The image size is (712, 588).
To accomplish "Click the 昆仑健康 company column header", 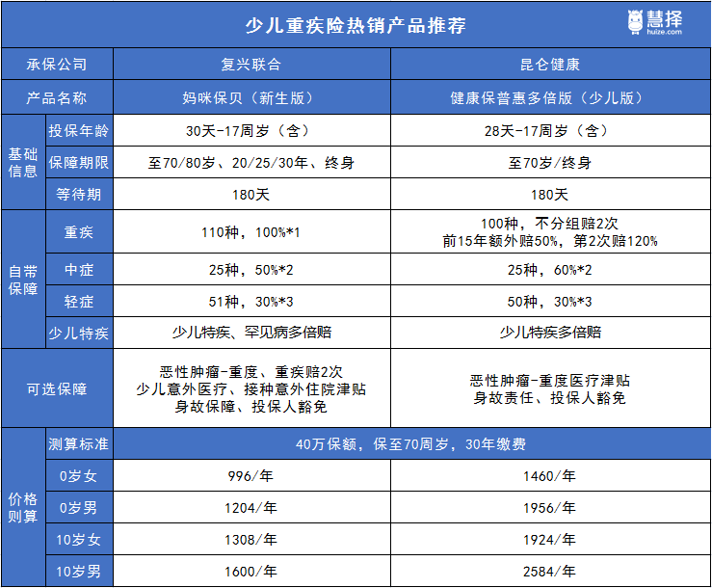I will 550,65.
